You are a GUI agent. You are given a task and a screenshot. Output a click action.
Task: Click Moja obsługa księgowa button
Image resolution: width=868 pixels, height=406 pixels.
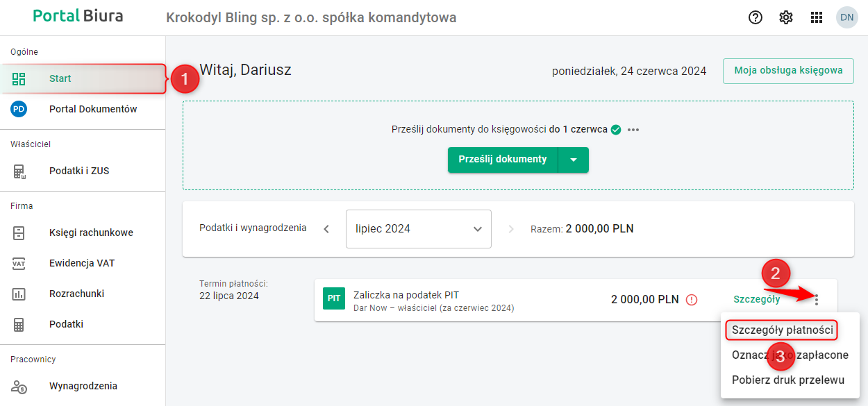coord(788,71)
